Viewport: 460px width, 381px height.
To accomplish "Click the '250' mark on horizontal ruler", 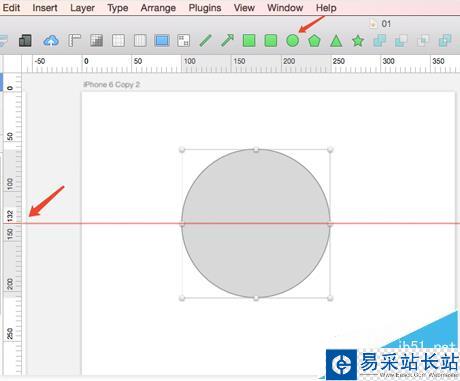I will (338, 61).
